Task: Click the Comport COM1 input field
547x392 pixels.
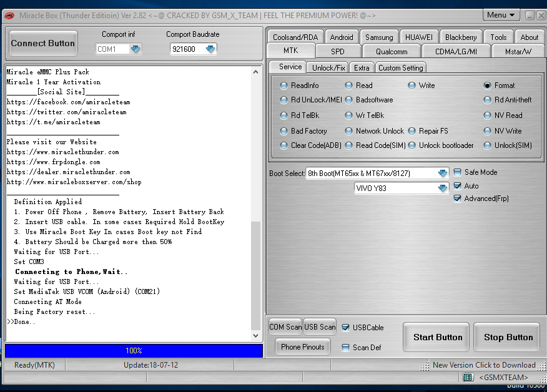Action: point(112,49)
